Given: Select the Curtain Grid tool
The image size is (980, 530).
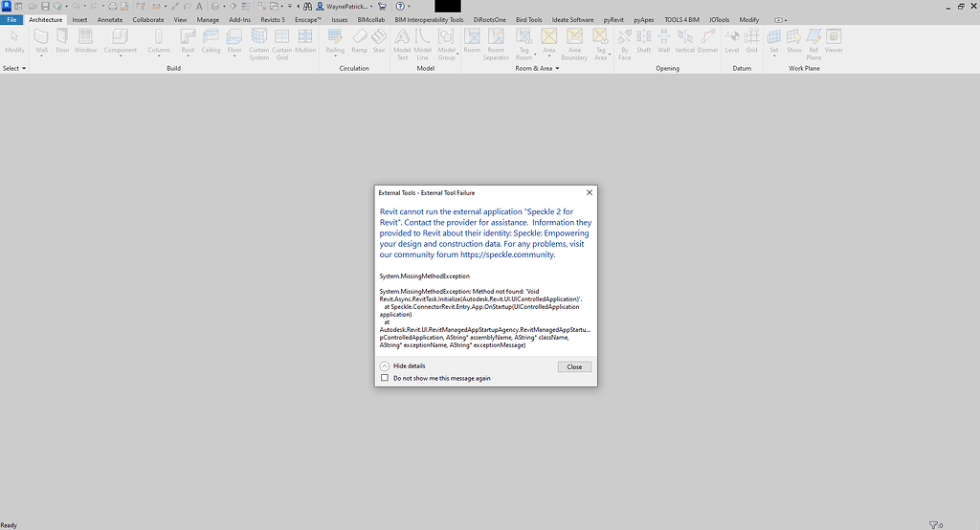Looking at the screenshot, I should 282,44.
